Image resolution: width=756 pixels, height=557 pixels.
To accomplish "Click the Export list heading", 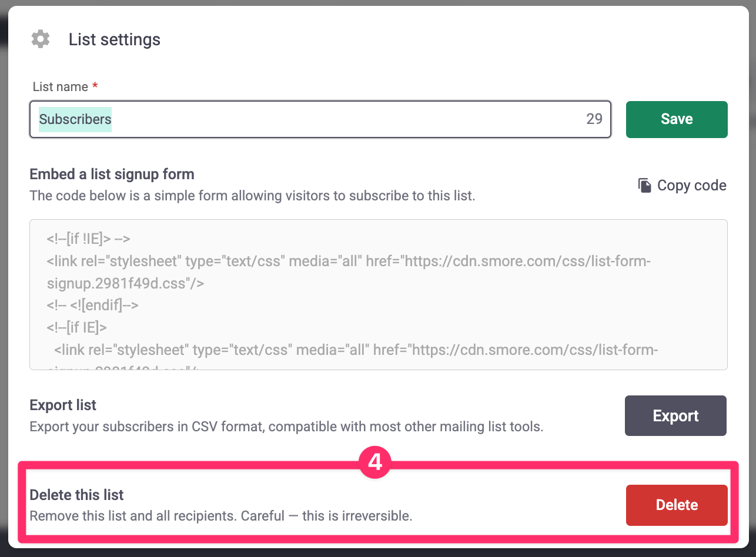I will (x=63, y=405).
